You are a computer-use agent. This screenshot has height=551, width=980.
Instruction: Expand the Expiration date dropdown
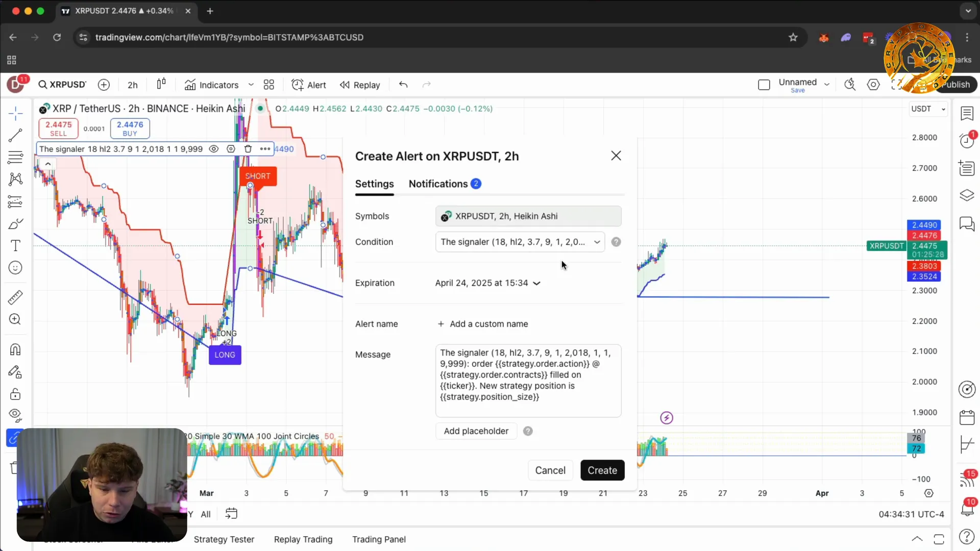coord(487,283)
